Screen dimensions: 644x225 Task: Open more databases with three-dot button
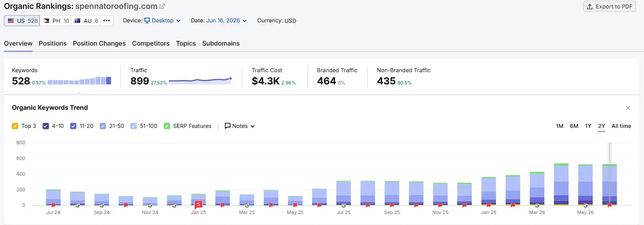tap(106, 21)
